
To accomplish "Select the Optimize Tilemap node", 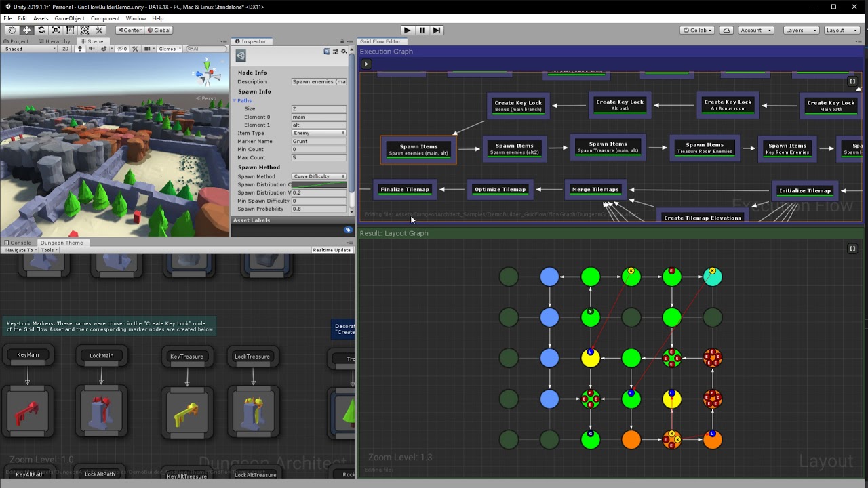I will tap(500, 190).
